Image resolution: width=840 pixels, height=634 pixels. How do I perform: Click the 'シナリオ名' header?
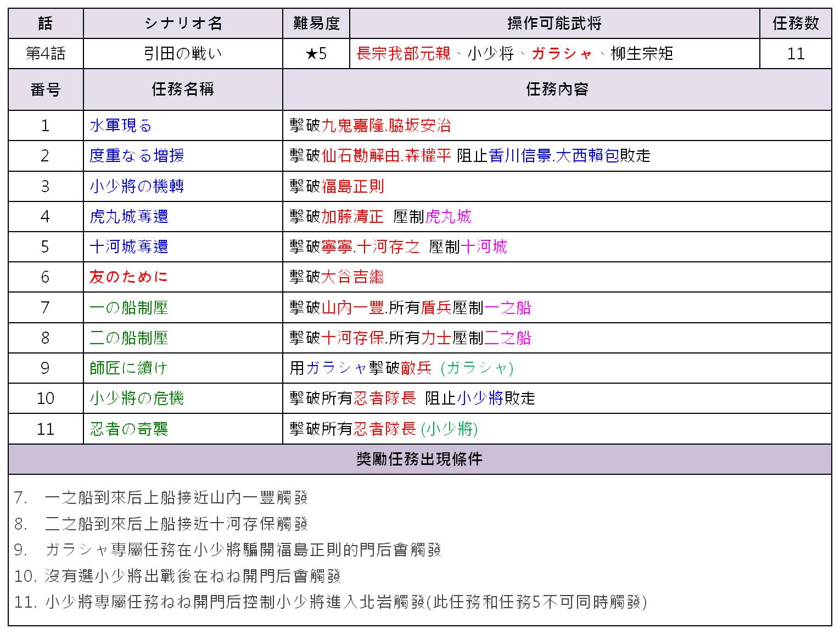(183, 23)
